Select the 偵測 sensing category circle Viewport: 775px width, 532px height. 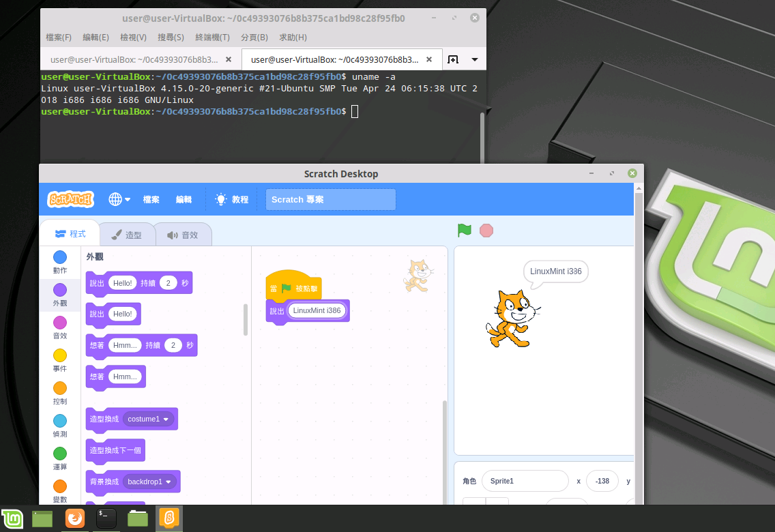pyautogui.click(x=60, y=421)
